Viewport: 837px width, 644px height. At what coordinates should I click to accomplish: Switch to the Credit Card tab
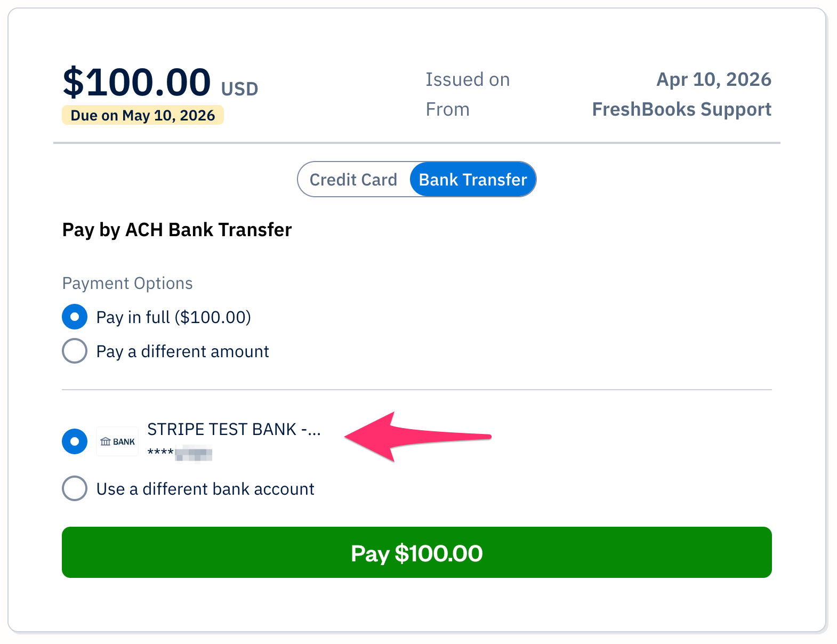pos(353,179)
